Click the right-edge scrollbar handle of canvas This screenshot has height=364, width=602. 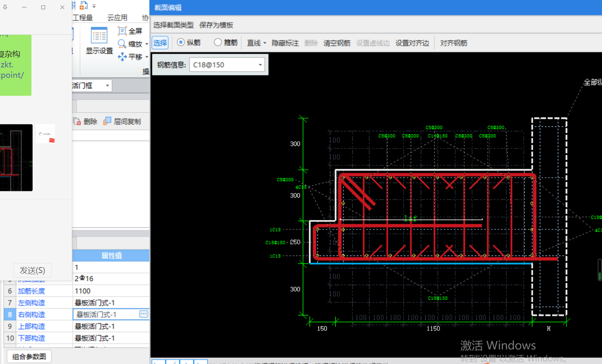tap(600, 270)
